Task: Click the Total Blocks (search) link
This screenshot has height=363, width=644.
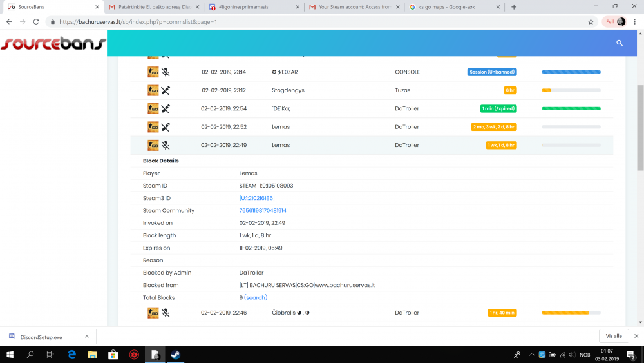Action: [256, 298]
